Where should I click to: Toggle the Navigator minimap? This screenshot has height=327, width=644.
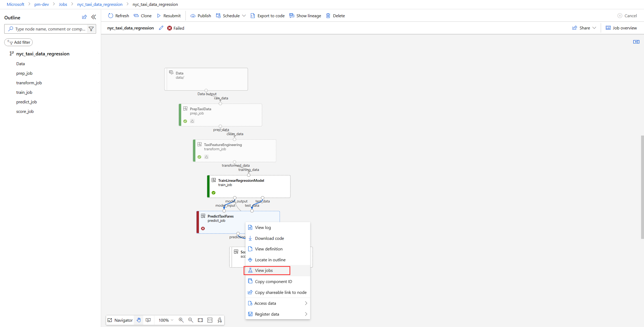[x=120, y=320]
